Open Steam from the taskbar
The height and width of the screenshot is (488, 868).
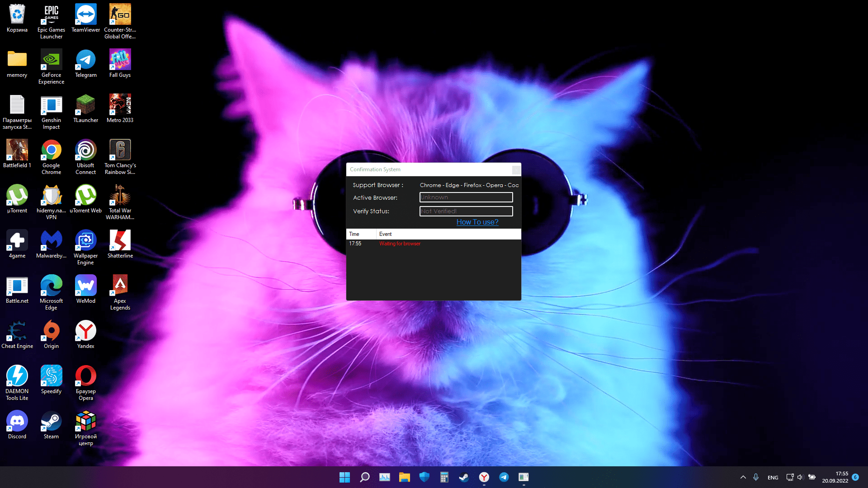[x=464, y=477]
